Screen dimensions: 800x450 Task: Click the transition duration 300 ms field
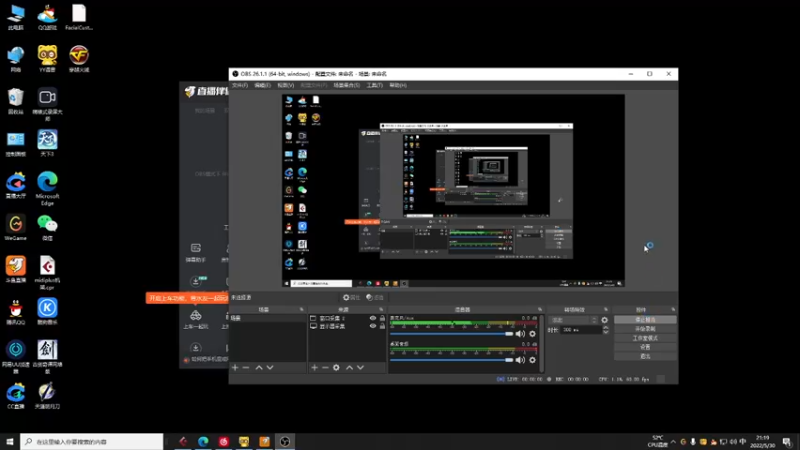pos(581,330)
